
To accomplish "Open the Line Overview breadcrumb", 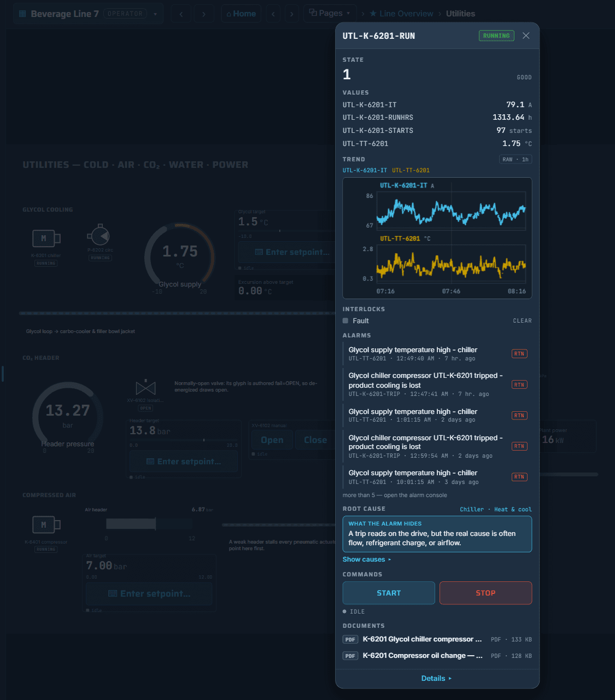I will [406, 14].
